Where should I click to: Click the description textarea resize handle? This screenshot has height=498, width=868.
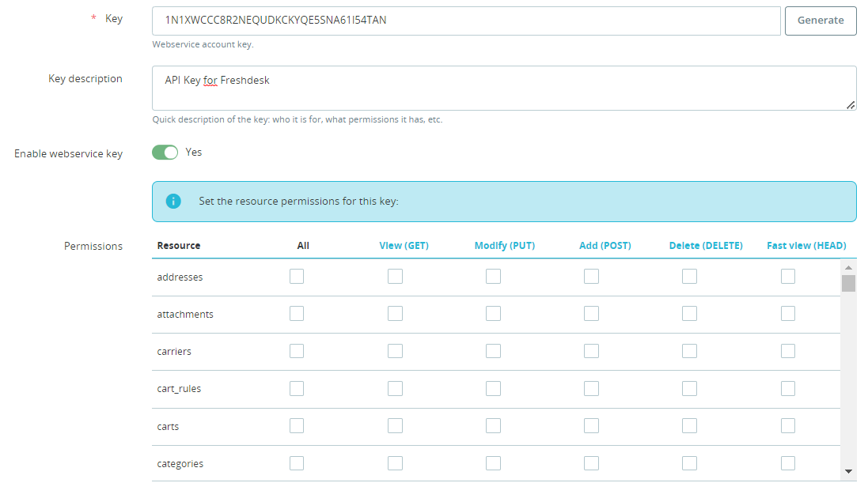tap(851, 105)
